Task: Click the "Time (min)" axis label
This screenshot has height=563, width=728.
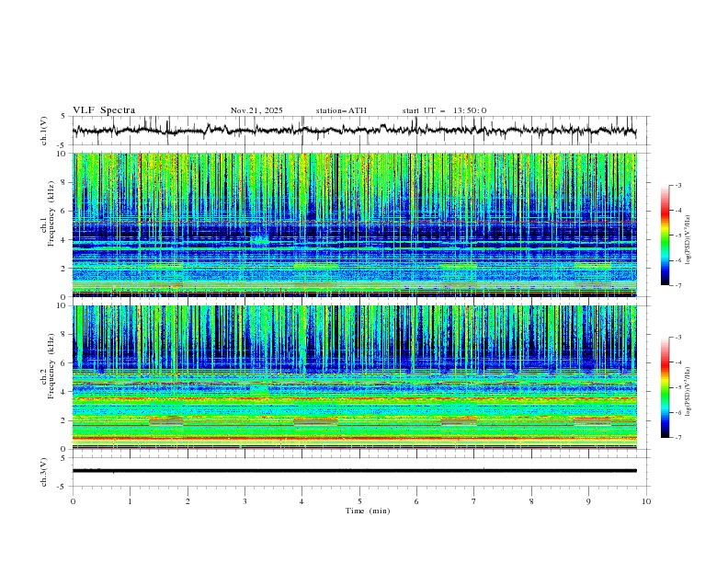Action: [368, 511]
